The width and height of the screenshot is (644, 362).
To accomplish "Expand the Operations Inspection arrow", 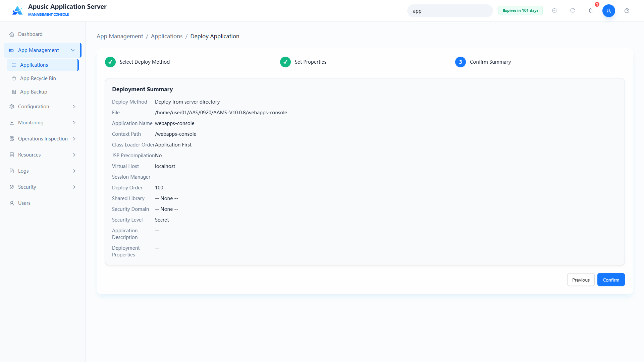I will [x=74, y=139].
